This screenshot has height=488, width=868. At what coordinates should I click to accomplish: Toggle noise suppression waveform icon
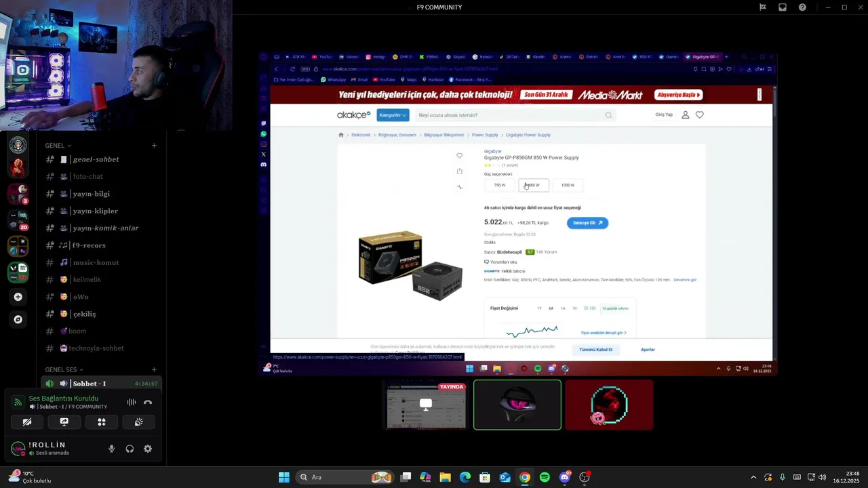[x=132, y=402]
